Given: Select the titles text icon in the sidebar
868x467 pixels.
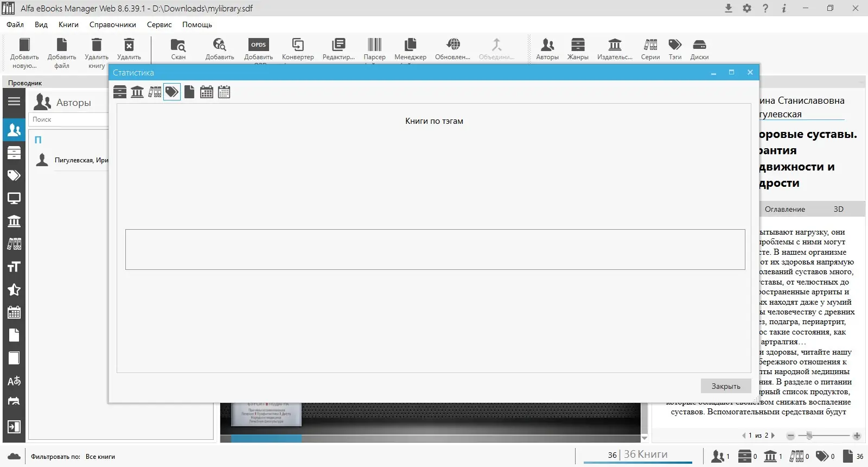Looking at the screenshot, I should pos(14,267).
